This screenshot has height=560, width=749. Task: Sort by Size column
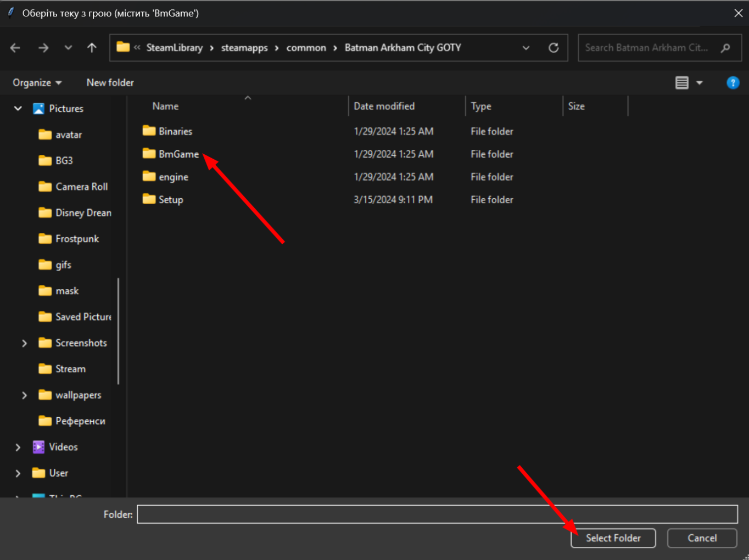pos(577,107)
